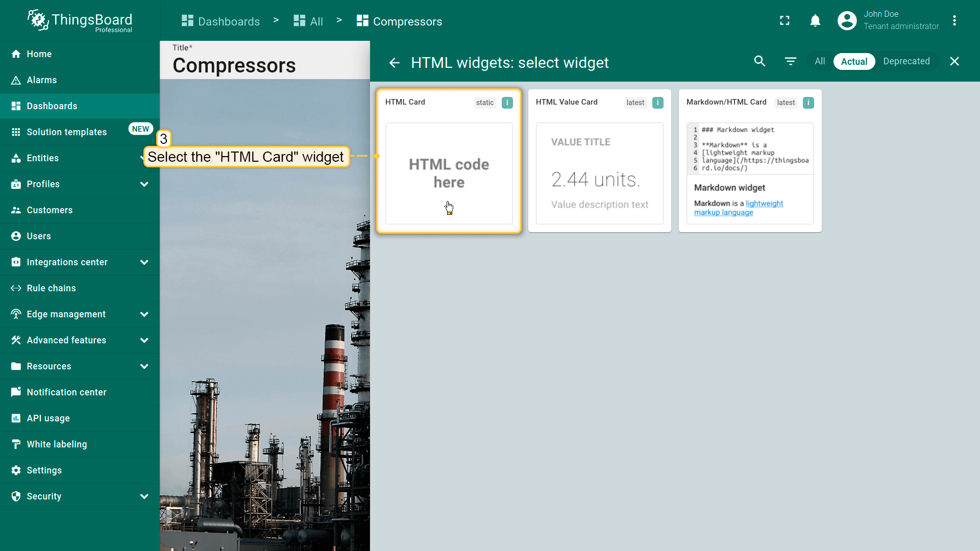The width and height of the screenshot is (980, 551).
Task: Expand the Integrations center section
Action: [144, 262]
